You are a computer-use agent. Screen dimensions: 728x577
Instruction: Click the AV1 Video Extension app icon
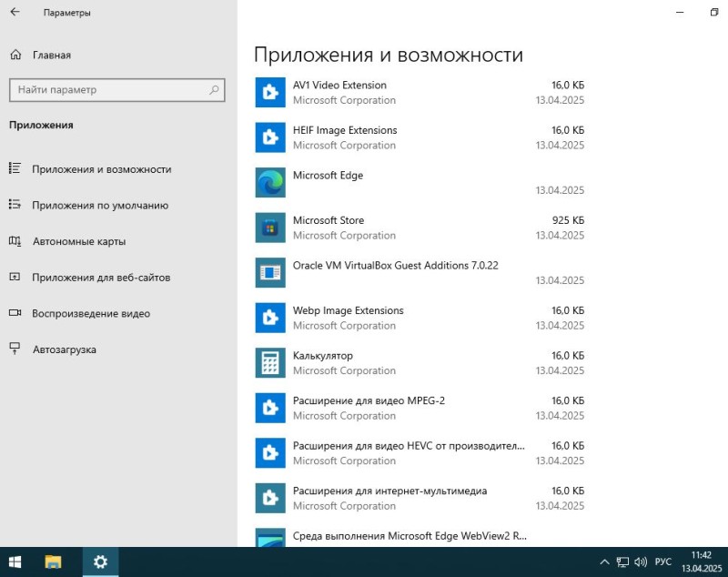tap(270, 93)
